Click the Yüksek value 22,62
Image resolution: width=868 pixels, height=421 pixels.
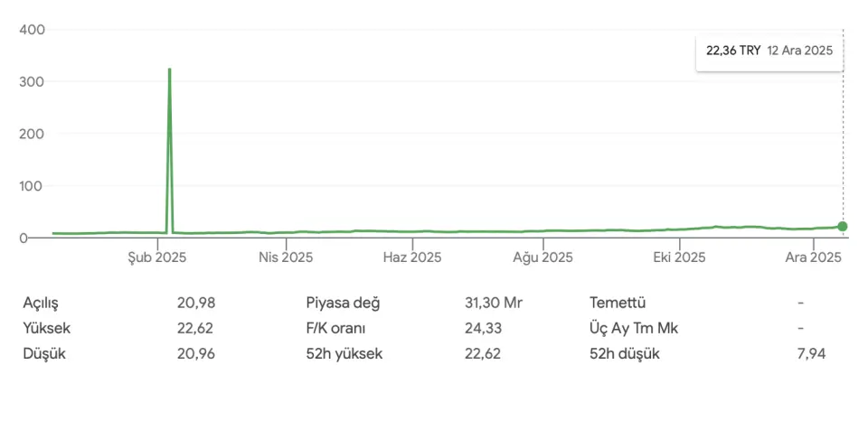196,328
